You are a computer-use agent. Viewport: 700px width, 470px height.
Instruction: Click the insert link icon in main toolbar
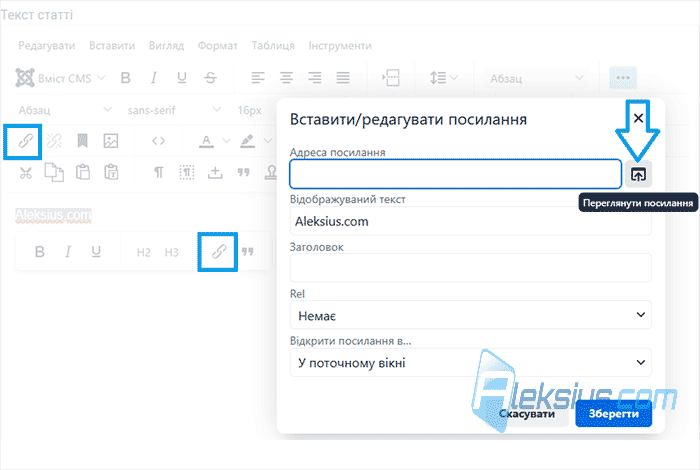pyautogui.click(x=25, y=141)
